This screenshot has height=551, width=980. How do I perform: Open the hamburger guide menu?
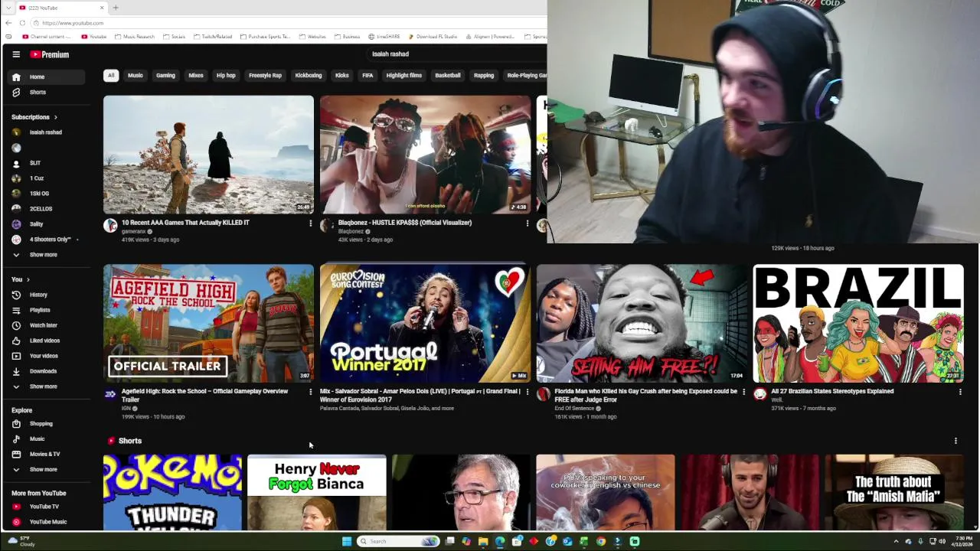click(x=16, y=54)
